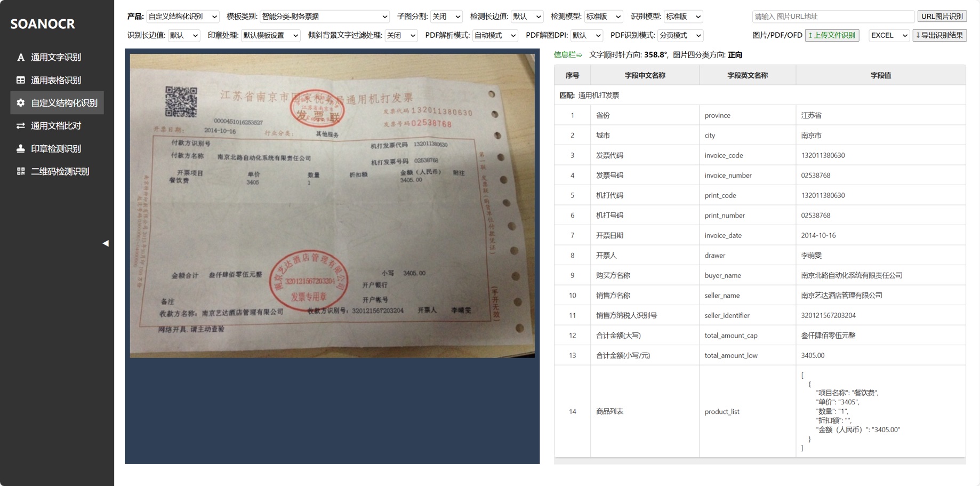Click the 通用表格识别 table icon

pyautogui.click(x=20, y=80)
